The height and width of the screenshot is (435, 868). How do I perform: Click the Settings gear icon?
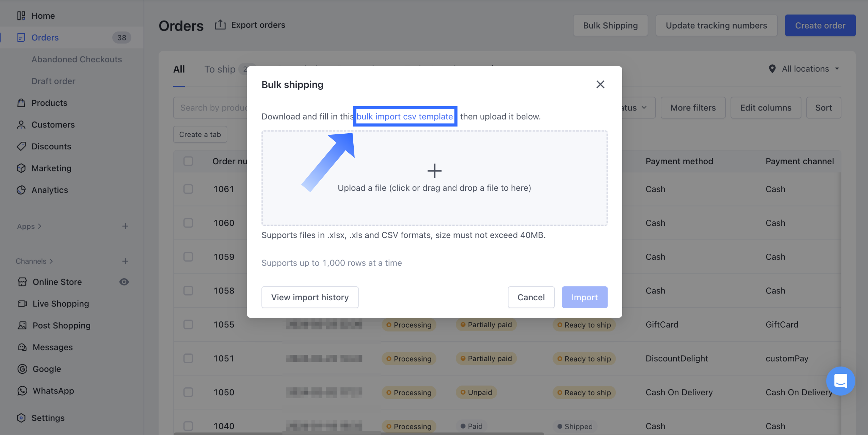pyautogui.click(x=21, y=418)
